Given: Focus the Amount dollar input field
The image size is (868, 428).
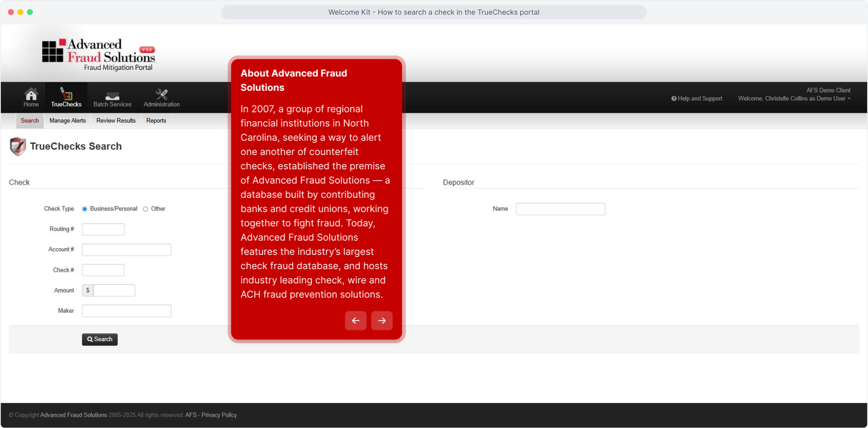Looking at the screenshot, I should (x=114, y=290).
